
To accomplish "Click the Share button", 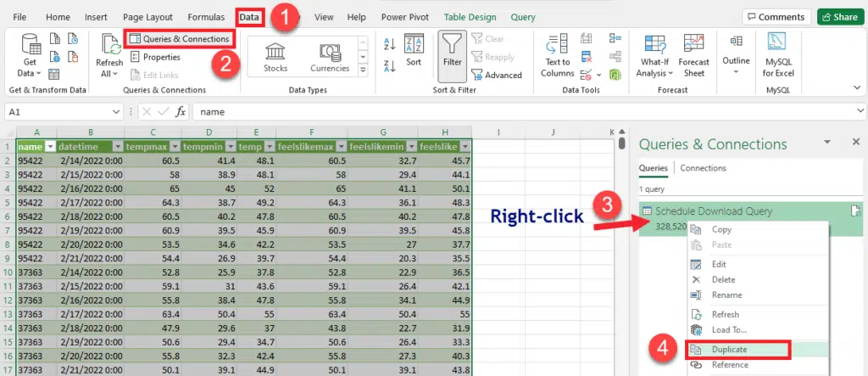I will 837,17.
